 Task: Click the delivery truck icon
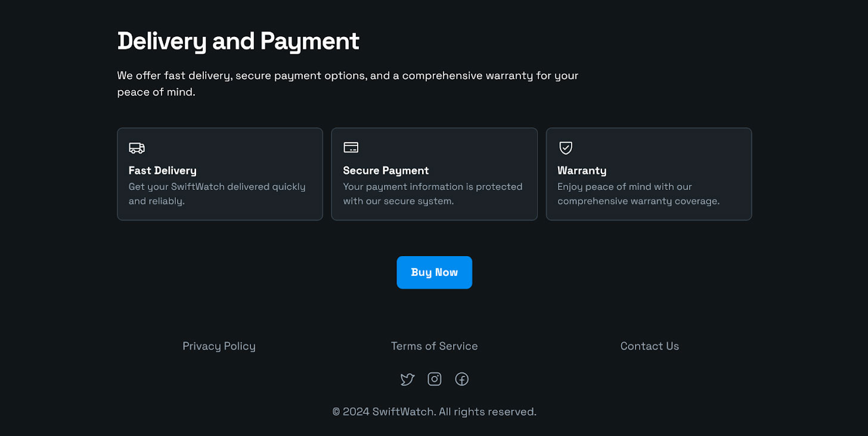(x=137, y=148)
